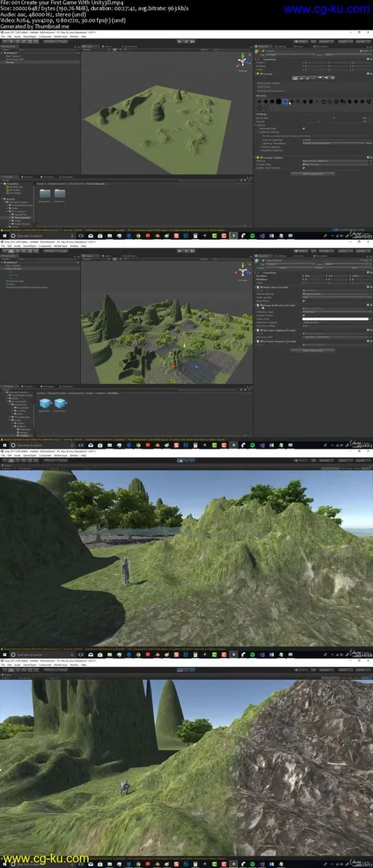Open Lightmap Parameters dropdown in Terrain inspector
The width and height of the screenshot is (373, 868).
333,143
